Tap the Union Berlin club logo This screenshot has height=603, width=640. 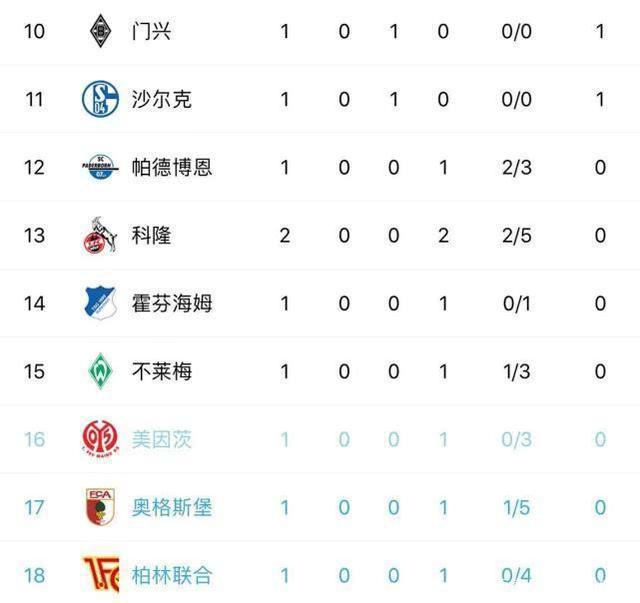point(100,575)
